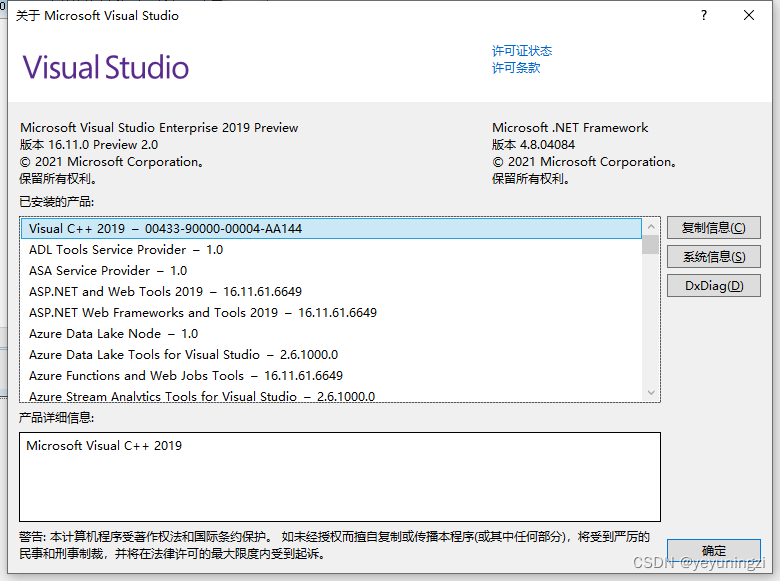Click the help question mark in title bar
Screen dimensions: 780x581
pyautogui.click(x=704, y=15)
